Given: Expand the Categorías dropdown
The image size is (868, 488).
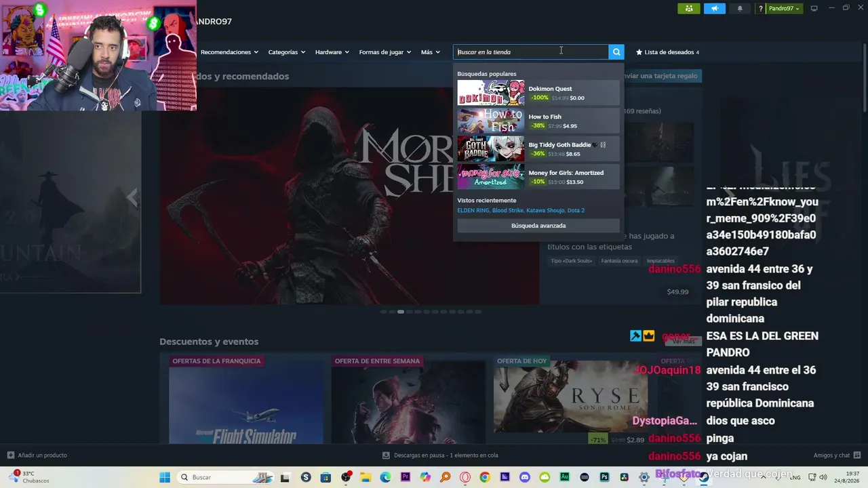Looking at the screenshot, I should (x=286, y=52).
